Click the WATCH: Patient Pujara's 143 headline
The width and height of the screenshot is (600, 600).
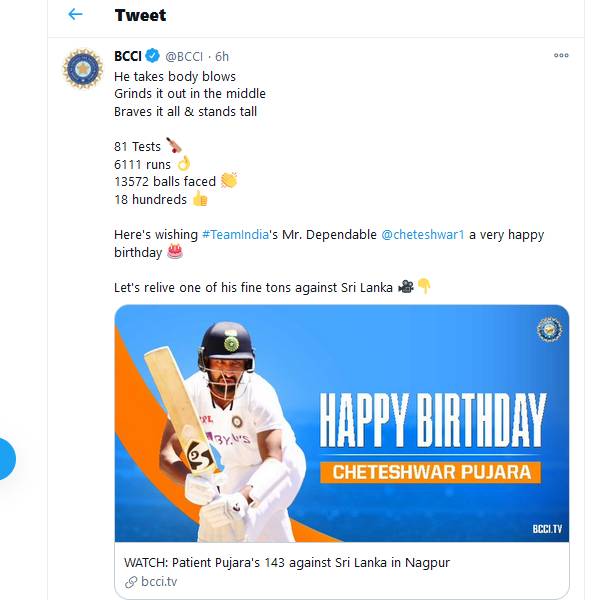coord(287,563)
